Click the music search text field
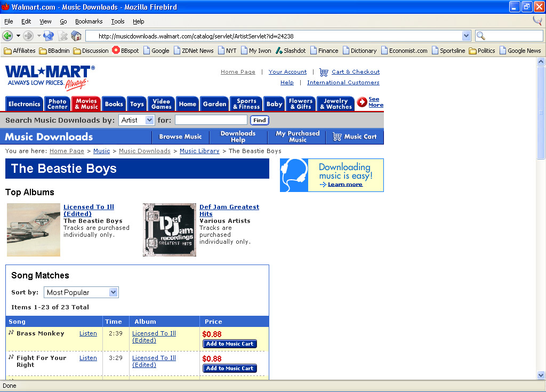The width and height of the screenshot is (546, 392). [x=211, y=120]
